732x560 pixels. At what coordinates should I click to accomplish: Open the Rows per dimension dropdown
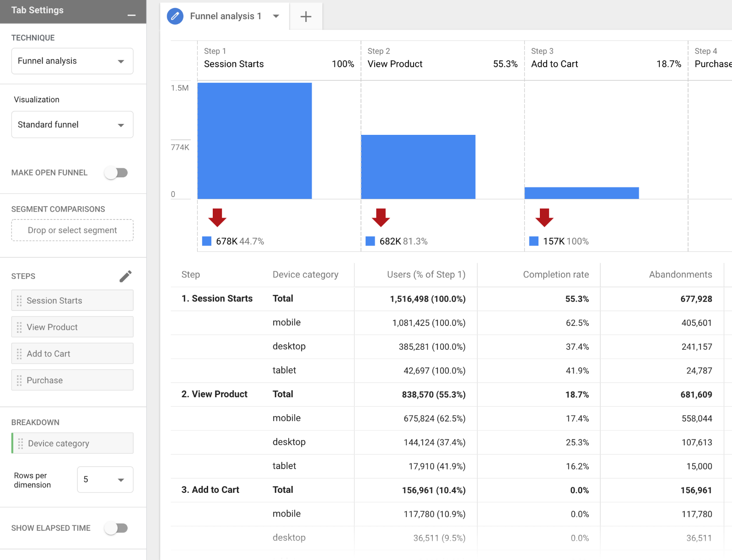pyautogui.click(x=105, y=480)
